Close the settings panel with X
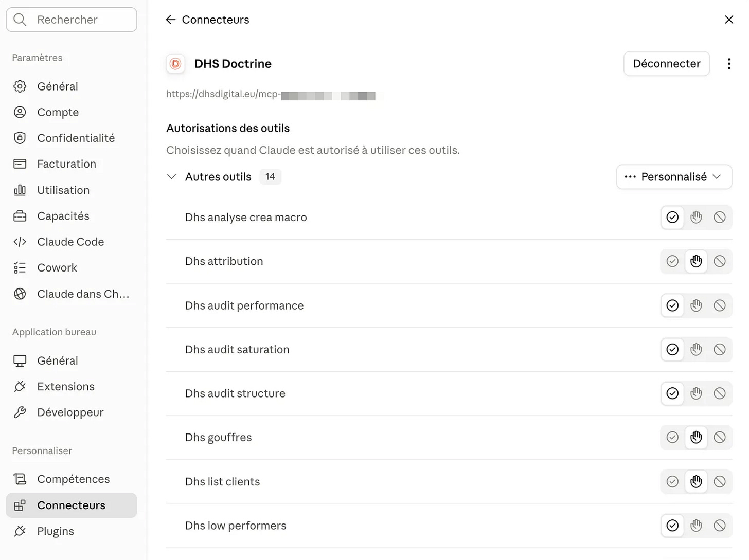This screenshot has height=560, width=749. [x=729, y=20]
